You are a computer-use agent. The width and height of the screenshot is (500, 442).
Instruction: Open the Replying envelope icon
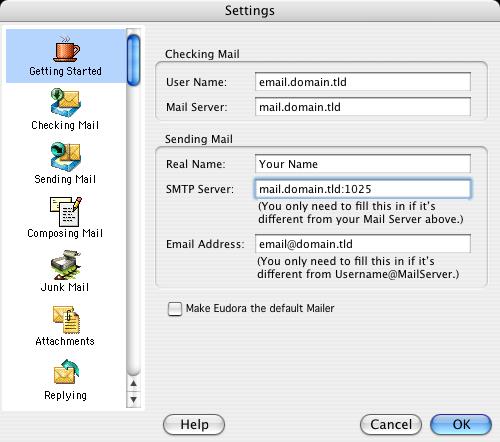coord(66,372)
